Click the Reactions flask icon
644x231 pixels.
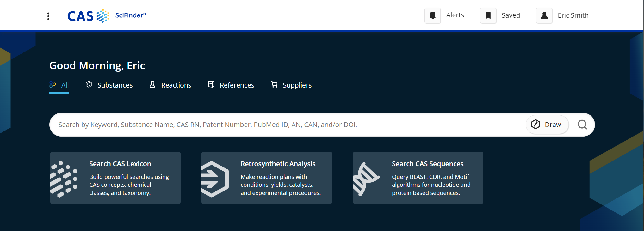[152, 84]
